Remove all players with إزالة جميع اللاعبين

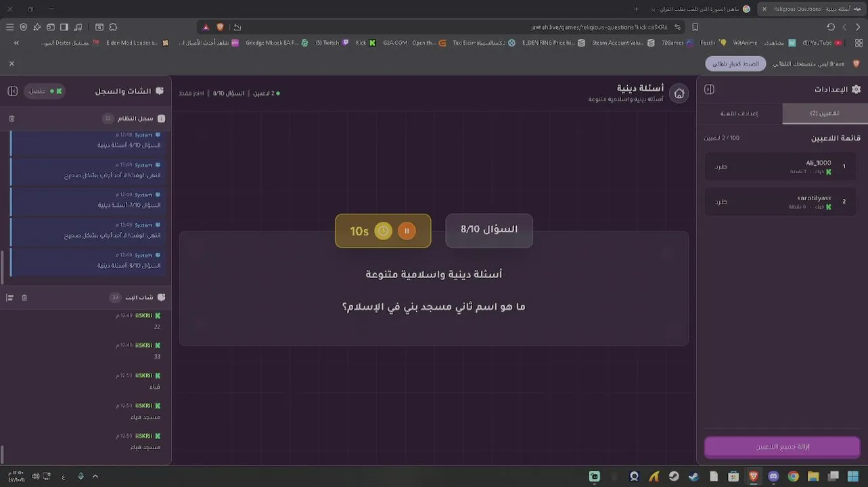782,447
